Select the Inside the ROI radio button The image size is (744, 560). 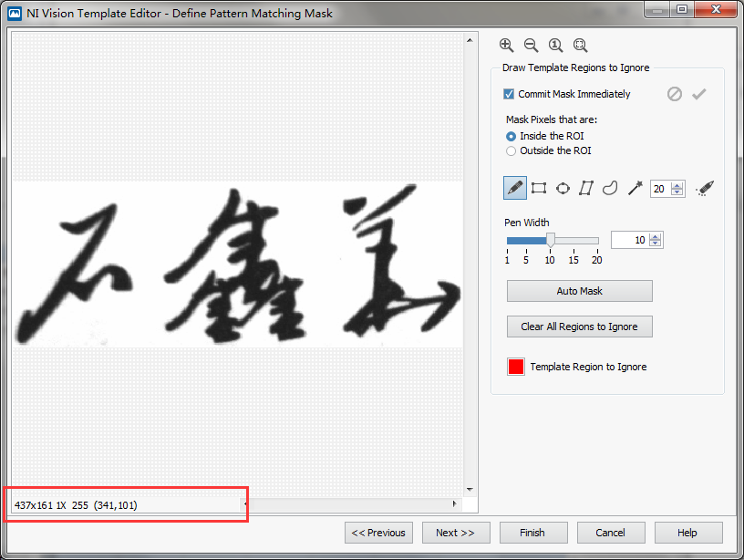[511, 136]
